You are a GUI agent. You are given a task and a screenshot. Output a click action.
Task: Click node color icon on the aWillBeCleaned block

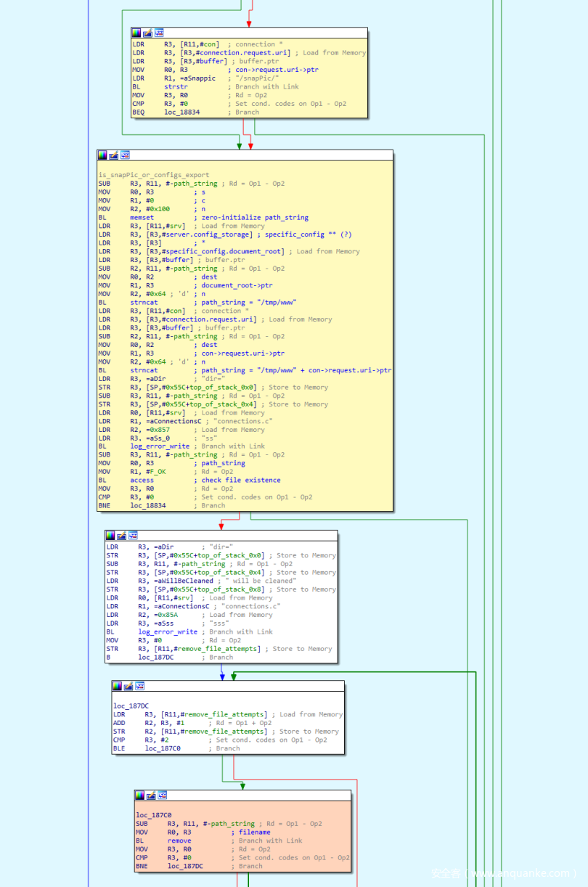pos(110,536)
